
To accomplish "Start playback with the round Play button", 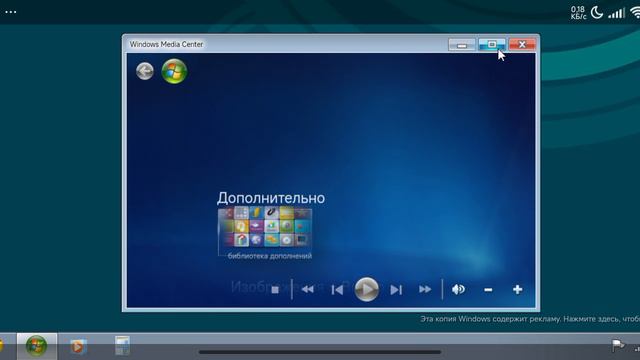I will (367, 289).
